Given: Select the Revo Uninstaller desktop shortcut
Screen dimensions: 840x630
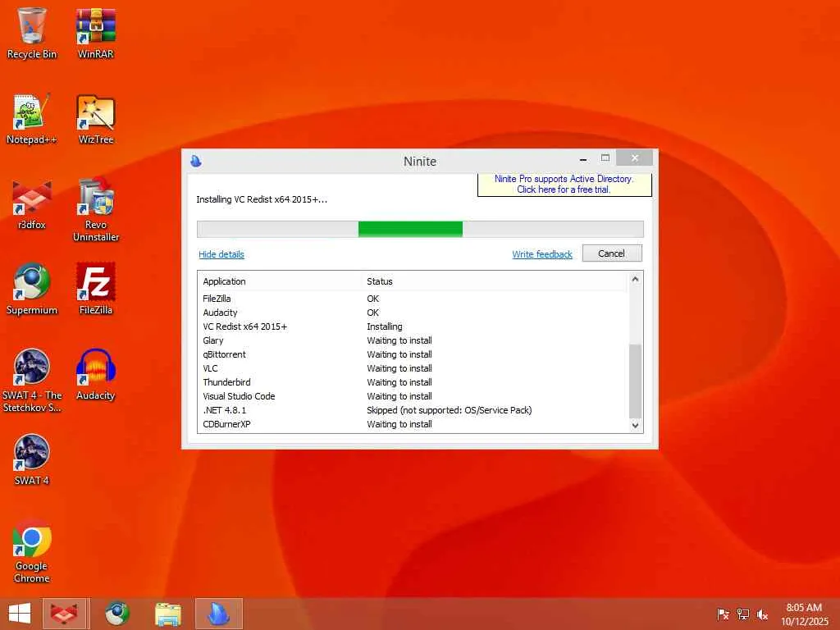Looking at the screenshot, I should coord(95,210).
